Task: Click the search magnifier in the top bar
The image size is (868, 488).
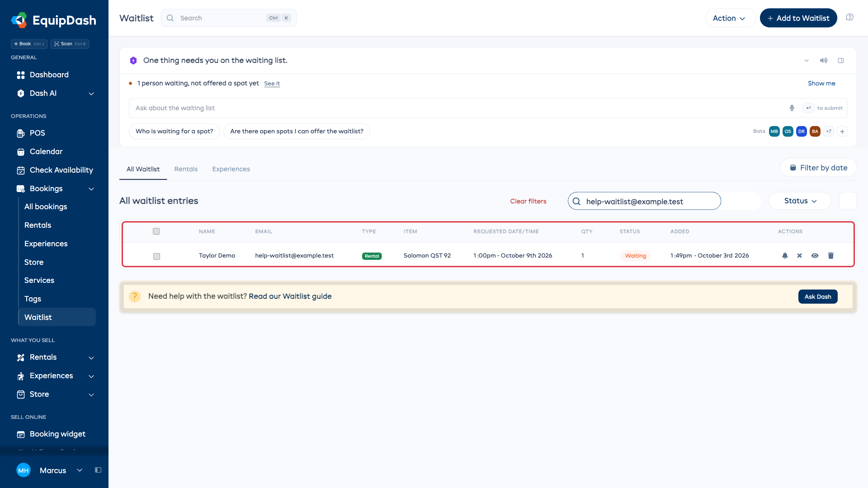Action: pyautogui.click(x=170, y=18)
